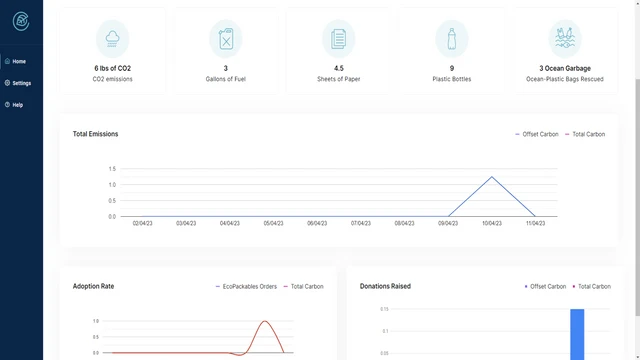Image resolution: width=640 pixels, height=360 pixels.
Task: Click the Donations Raised chart title
Action: point(385,286)
